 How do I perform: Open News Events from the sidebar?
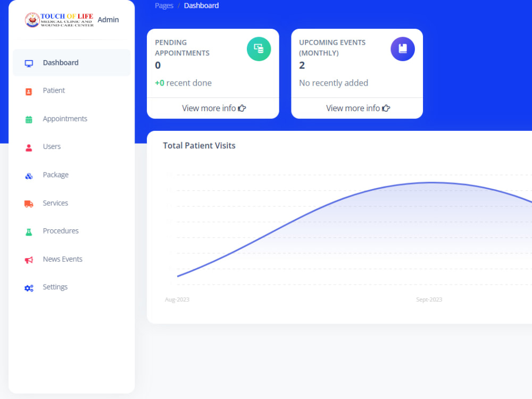[x=72, y=259]
